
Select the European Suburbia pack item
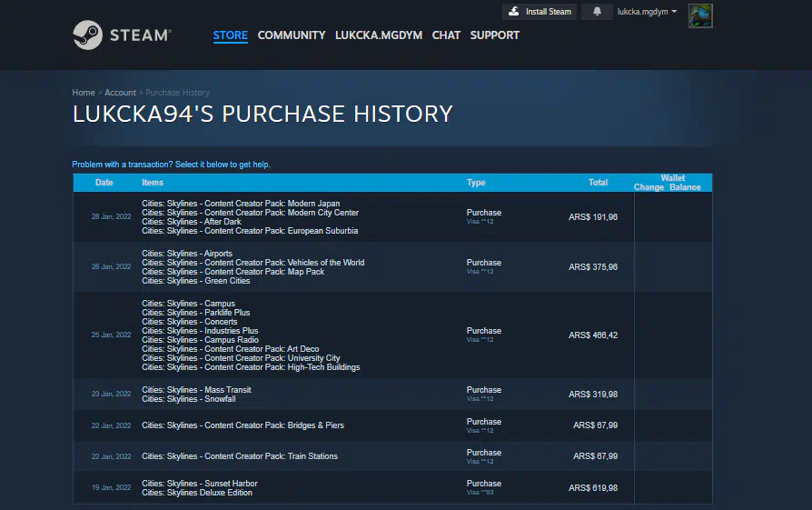[250, 231]
